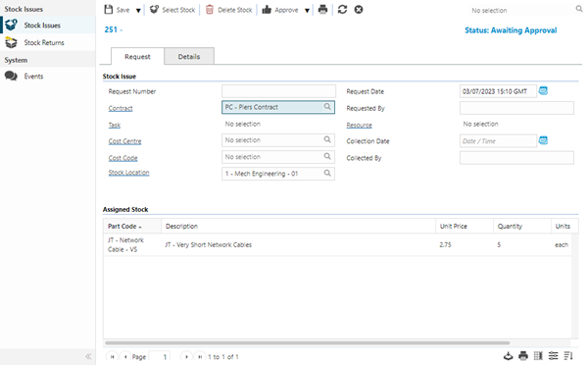The height and width of the screenshot is (365, 588).
Task: Click the Delete Stock trash icon
Action: [210, 10]
